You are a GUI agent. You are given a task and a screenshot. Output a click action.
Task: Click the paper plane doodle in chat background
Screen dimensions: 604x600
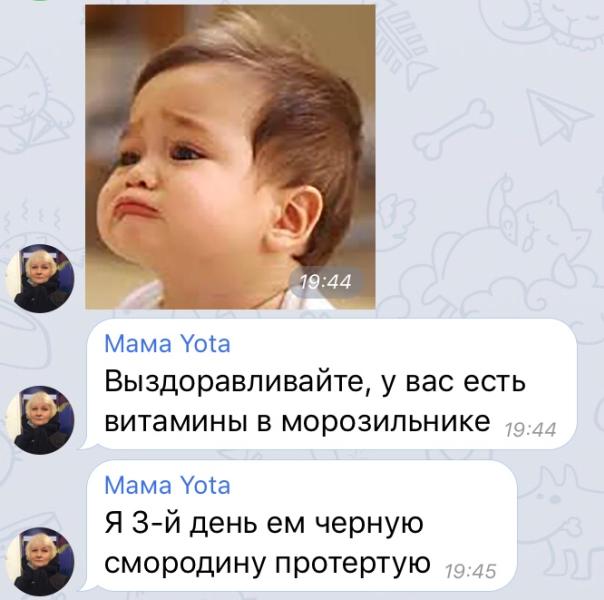pos(557,116)
